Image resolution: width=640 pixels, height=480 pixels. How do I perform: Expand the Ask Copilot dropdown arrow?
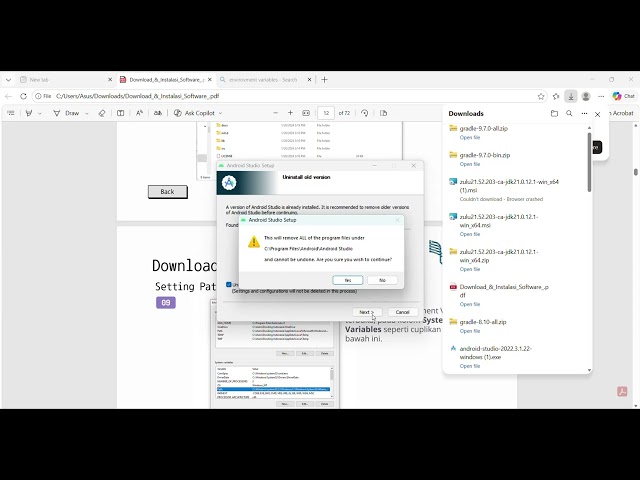[x=220, y=113]
